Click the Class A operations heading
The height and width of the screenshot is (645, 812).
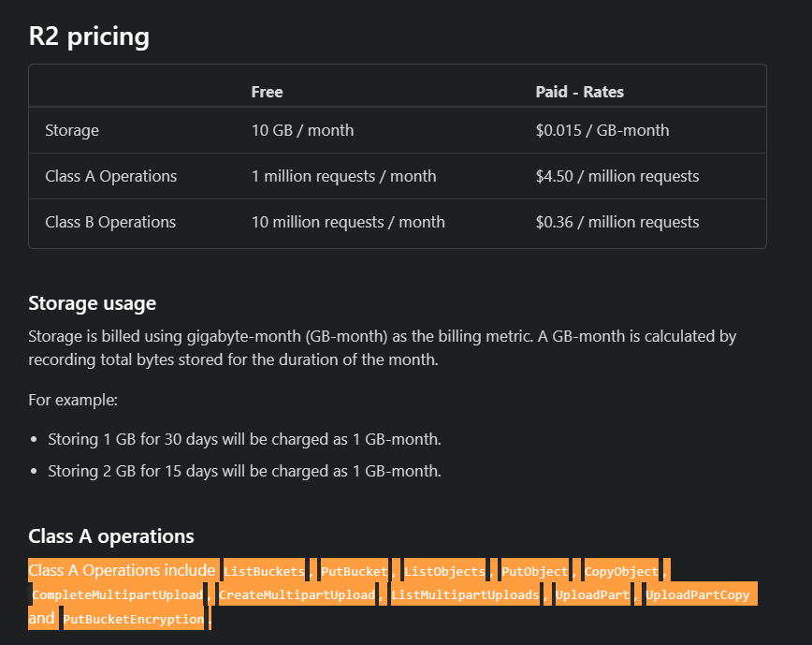(x=111, y=536)
